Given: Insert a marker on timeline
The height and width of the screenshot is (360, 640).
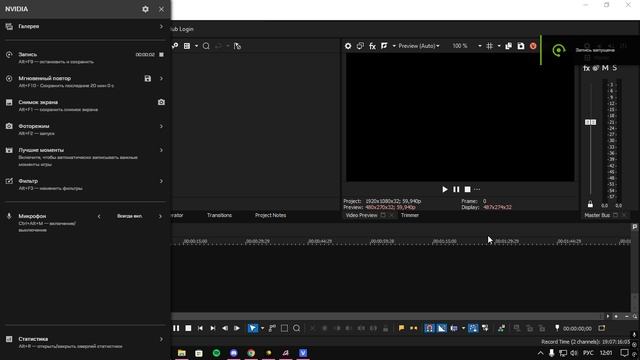Looking at the screenshot, I should tap(401, 328).
